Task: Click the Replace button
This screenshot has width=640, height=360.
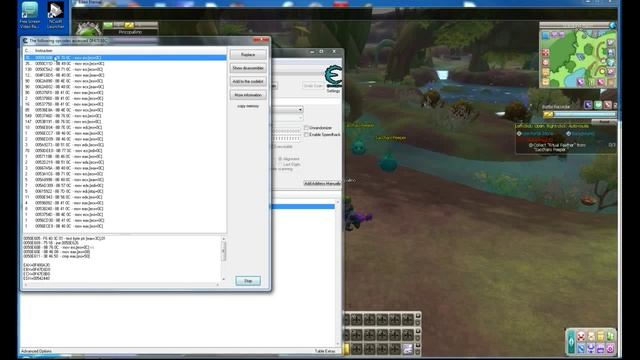Action: (x=248, y=55)
